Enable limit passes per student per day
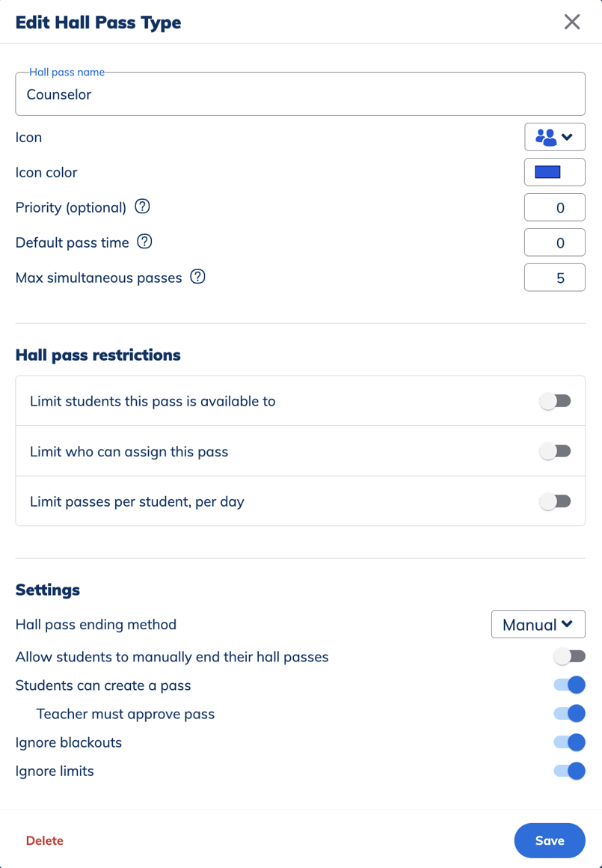 [555, 501]
